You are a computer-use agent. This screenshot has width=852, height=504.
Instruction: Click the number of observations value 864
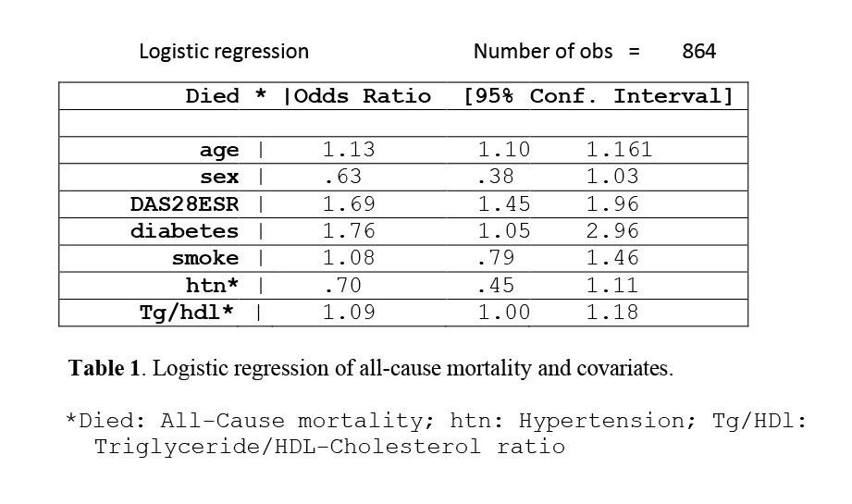point(698,52)
